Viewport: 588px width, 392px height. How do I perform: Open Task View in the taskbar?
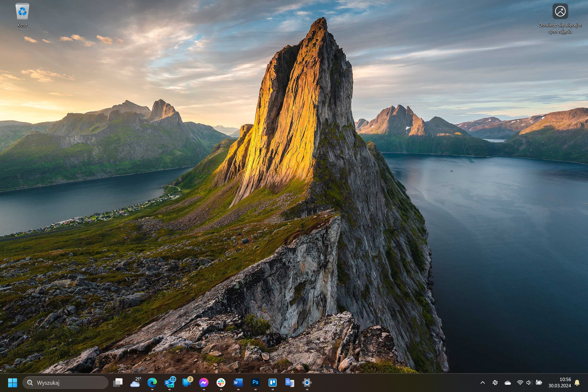pyautogui.click(x=118, y=383)
